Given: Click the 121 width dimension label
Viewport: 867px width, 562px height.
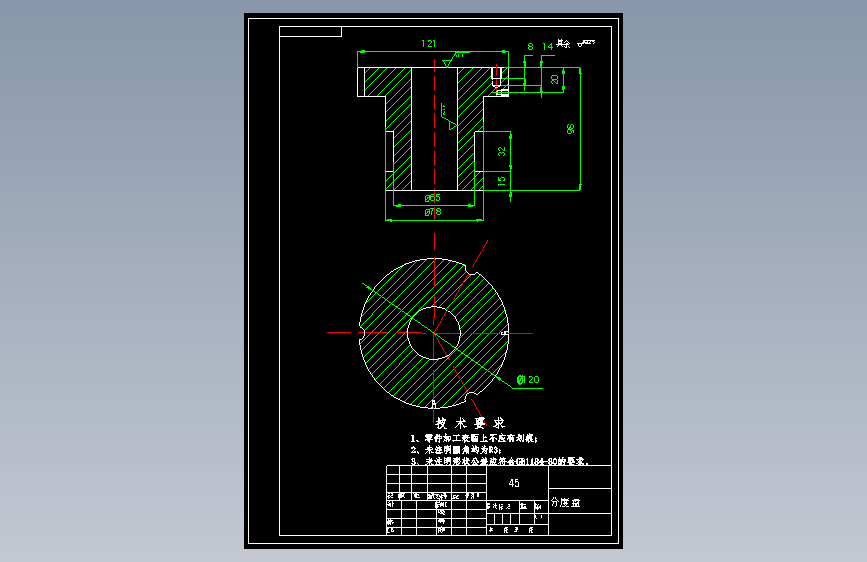Looking at the screenshot, I should tap(429, 44).
